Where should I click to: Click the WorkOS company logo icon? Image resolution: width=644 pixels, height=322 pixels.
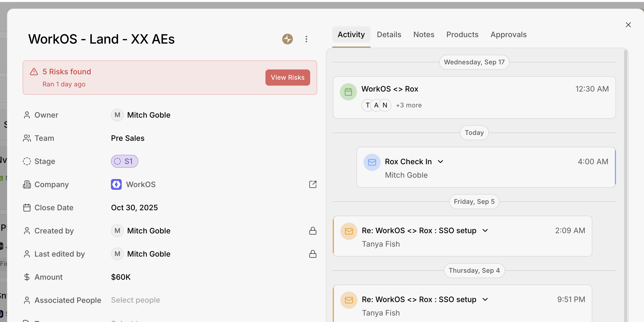[116, 184]
